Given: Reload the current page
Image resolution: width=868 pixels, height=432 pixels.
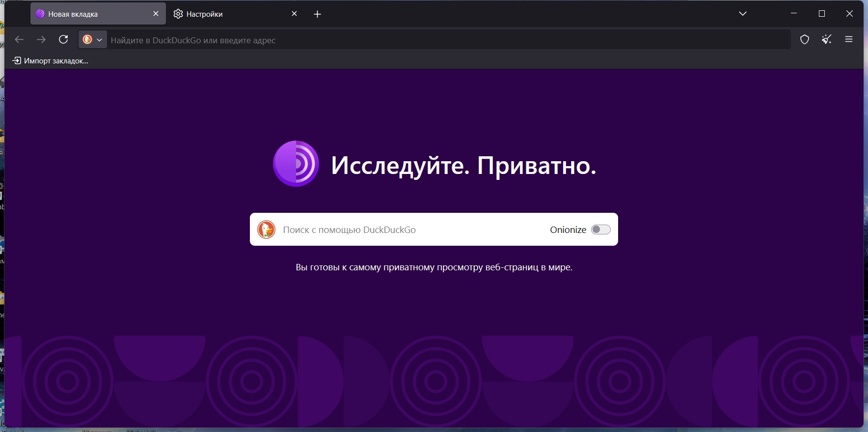Looking at the screenshot, I should pos(63,40).
